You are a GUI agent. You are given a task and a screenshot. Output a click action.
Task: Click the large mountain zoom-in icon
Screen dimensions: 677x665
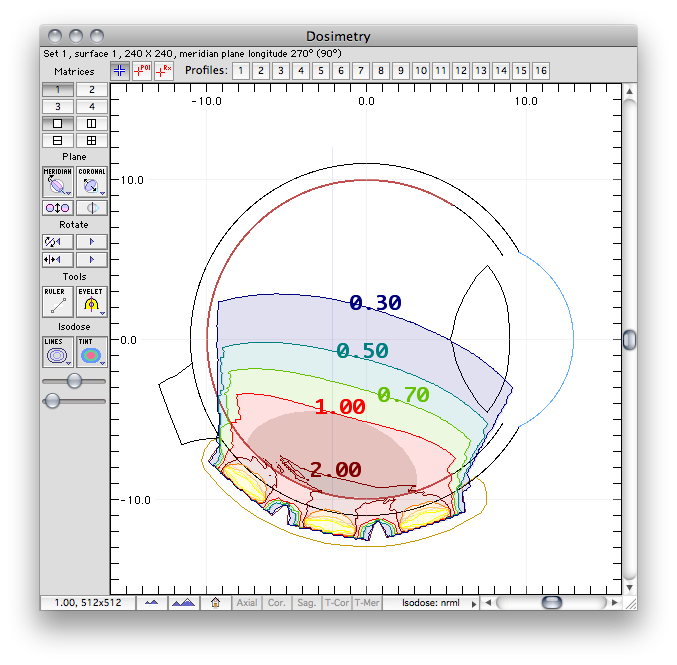pos(183,603)
